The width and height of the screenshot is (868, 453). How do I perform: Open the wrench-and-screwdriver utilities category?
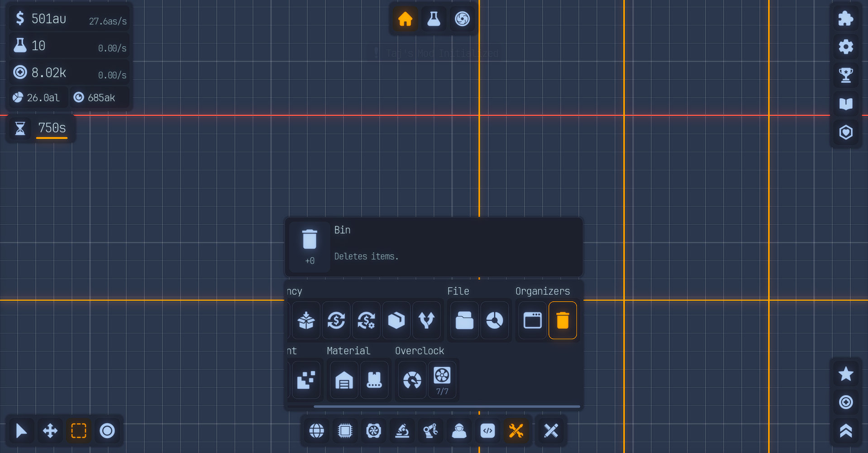pyautogui.click(x=516, y=430)
